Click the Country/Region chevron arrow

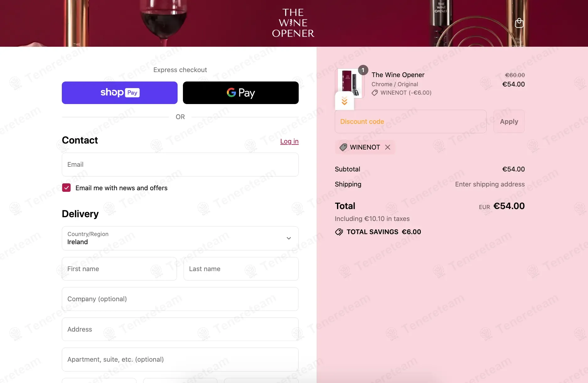tap(289, 238)
